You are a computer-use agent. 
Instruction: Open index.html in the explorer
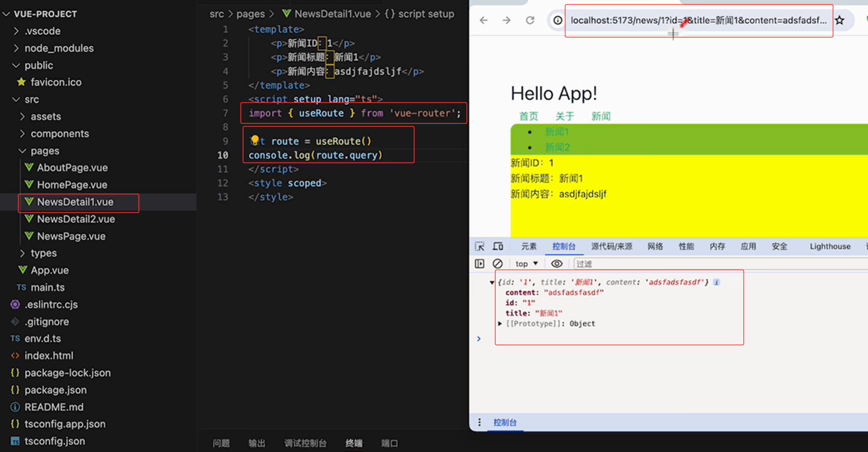(49, 356)
